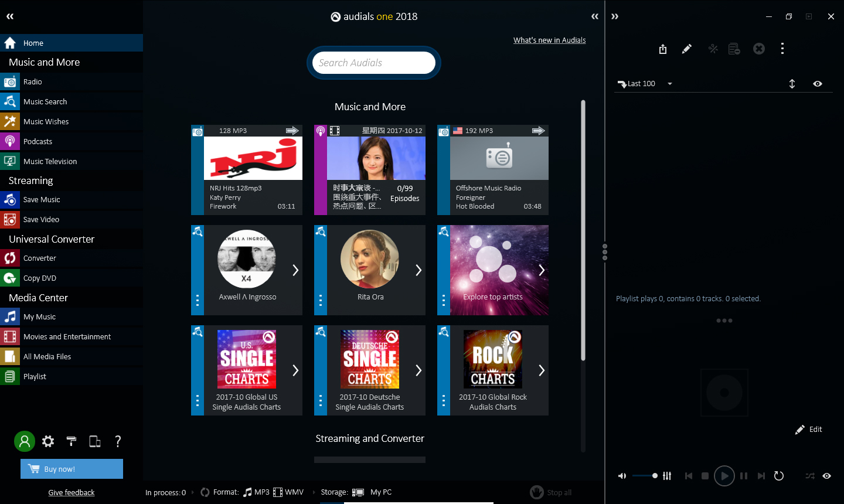Expand 2017-10 Deutsche Single Charts arrow

pyautogui.click(x=418, y=370)
